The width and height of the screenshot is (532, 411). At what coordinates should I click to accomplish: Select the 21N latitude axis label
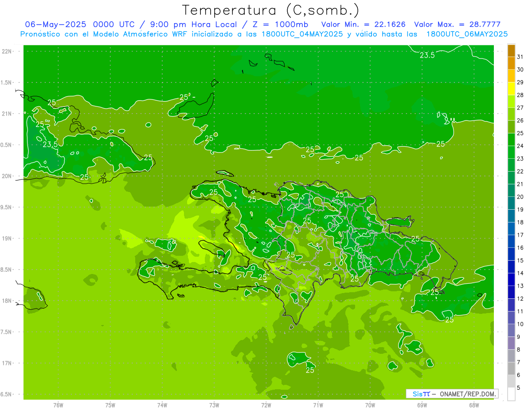click(7, 114)
